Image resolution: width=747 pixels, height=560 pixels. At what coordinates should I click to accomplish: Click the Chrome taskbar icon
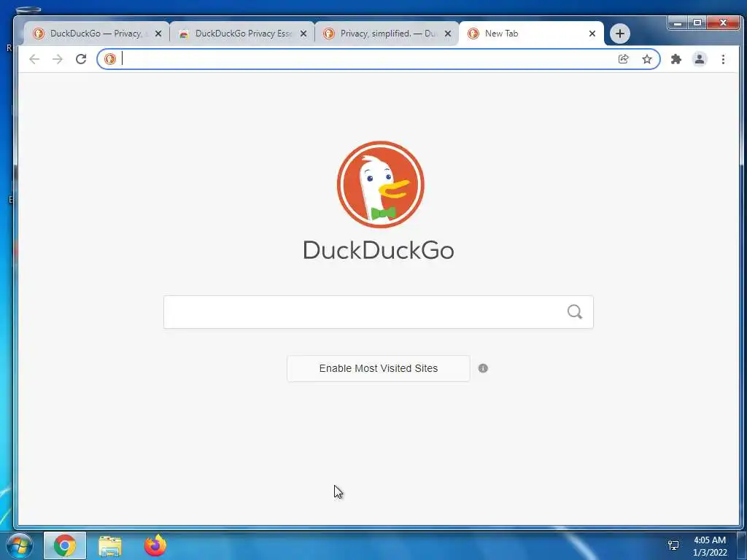pyautogui.click(x=65, y=545)
